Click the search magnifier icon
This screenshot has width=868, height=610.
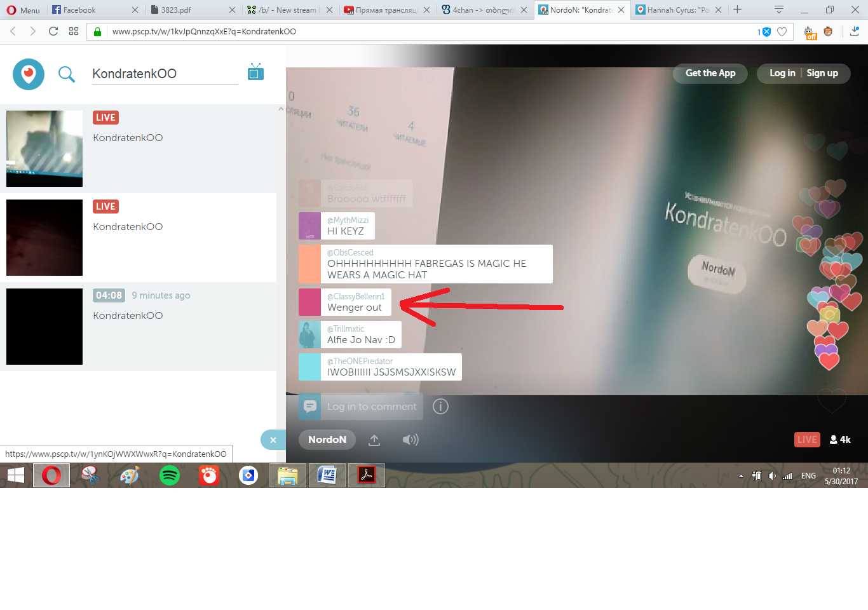point(66,74)
